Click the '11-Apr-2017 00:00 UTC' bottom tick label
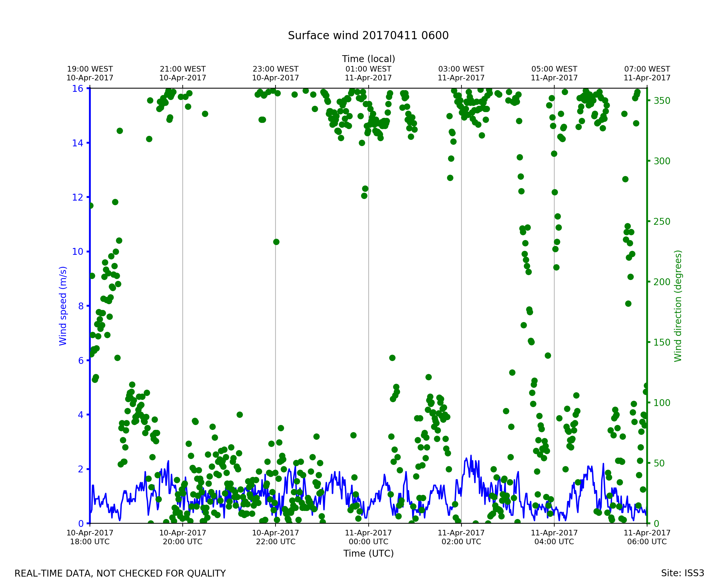The height and width of the screenshot is (588, 719). (368, 537)
